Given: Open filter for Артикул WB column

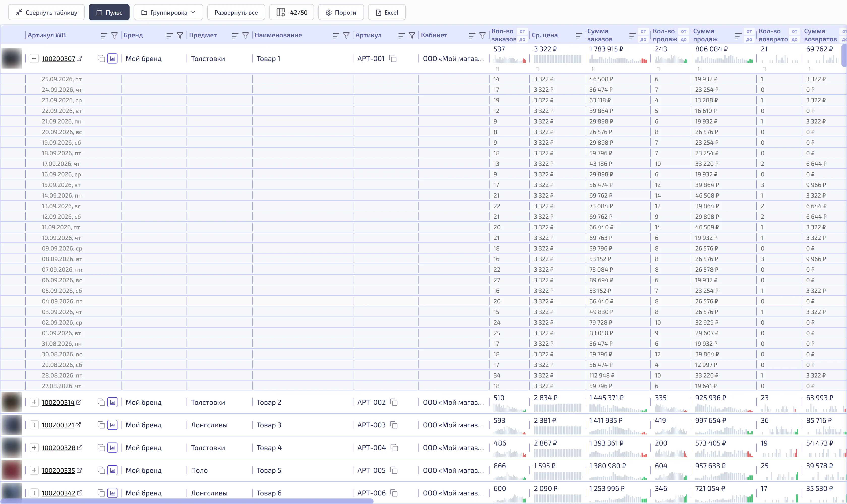Looking at the screenshot, I should pyautogui.click(x=114, y=35).
